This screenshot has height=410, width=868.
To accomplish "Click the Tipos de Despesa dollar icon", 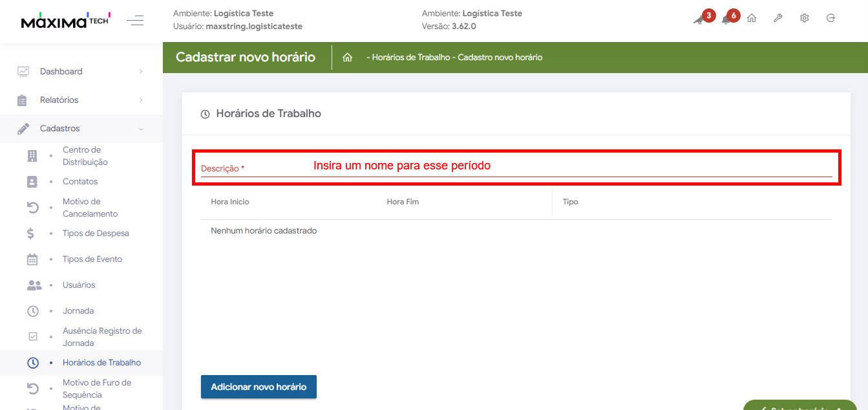I will [31, 233].
